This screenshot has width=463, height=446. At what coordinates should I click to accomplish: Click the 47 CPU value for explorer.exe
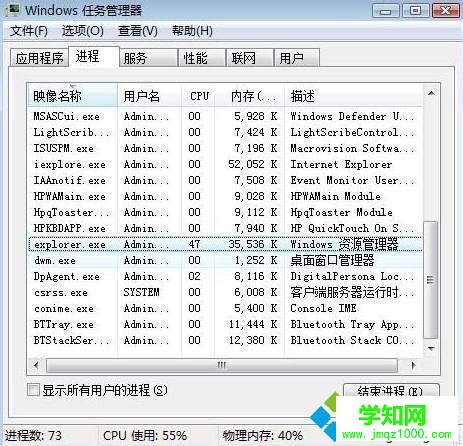(194, 244)
